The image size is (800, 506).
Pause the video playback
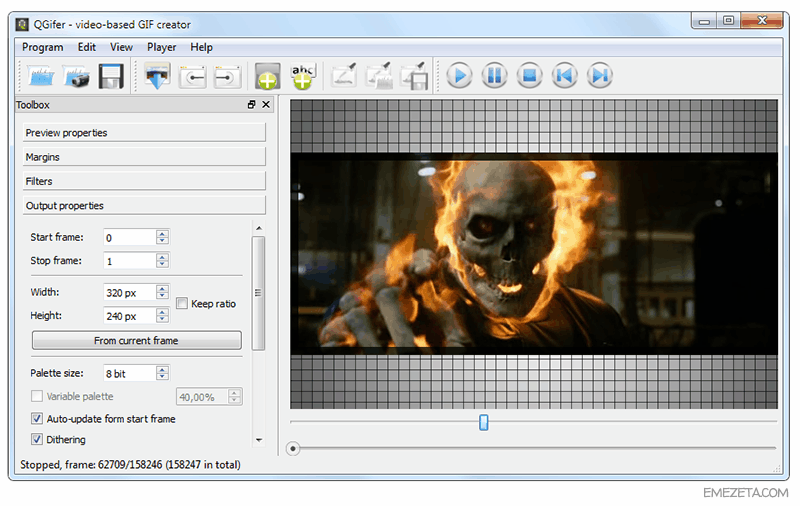pos(494,75)
